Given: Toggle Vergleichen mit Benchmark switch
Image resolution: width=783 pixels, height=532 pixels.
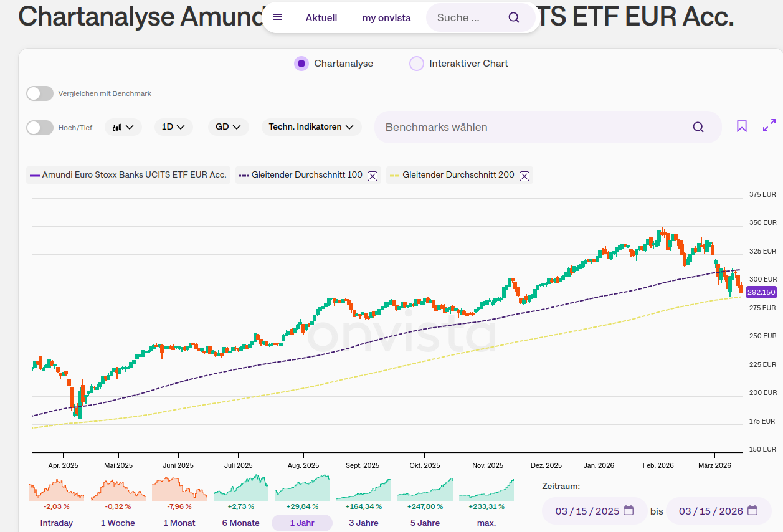Looking at the screenshot, I should (40, 93).
